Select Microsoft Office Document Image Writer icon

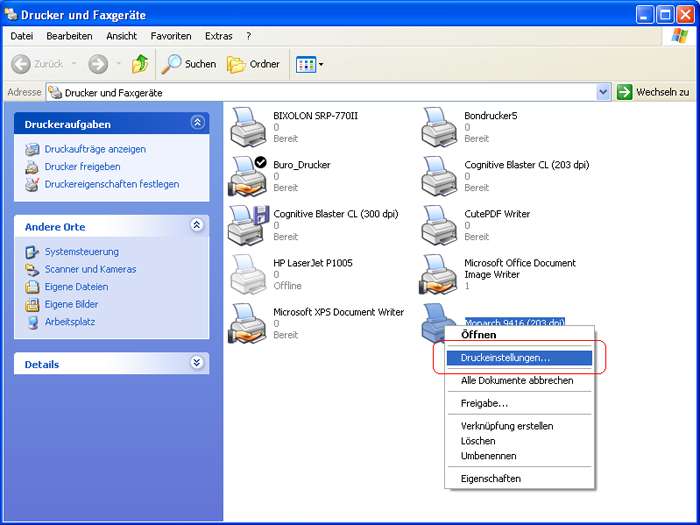[438, 274]
